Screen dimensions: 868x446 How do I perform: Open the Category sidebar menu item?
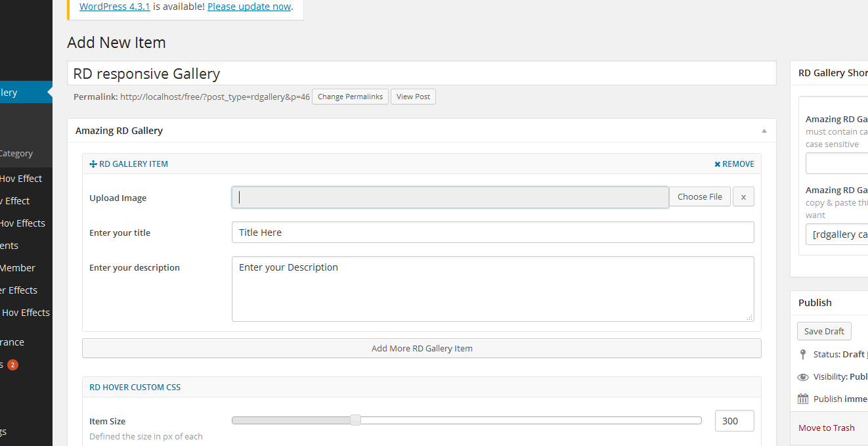click(16, 153)
